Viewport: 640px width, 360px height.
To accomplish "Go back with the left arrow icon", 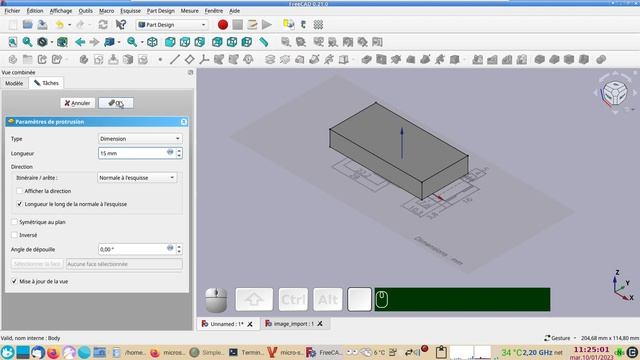I will [x=80, y=42].
